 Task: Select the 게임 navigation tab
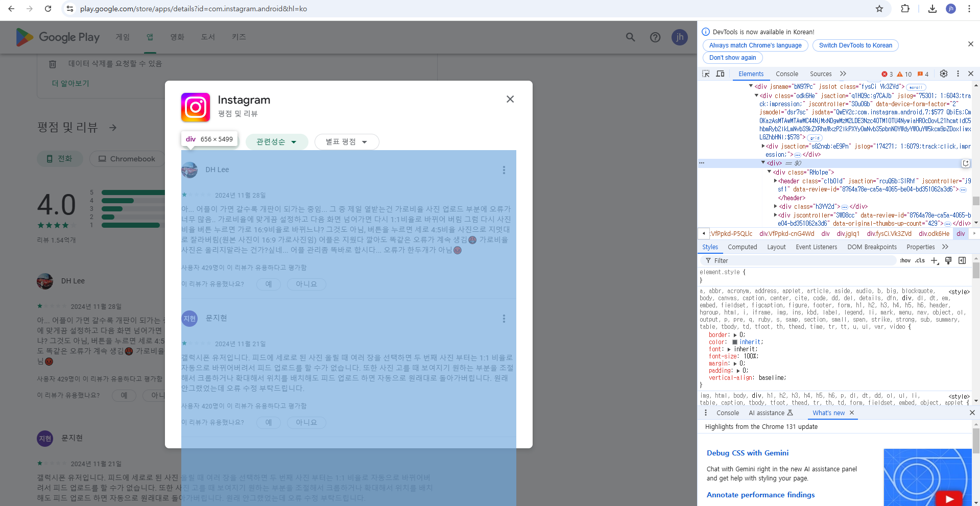pos(123,37)
